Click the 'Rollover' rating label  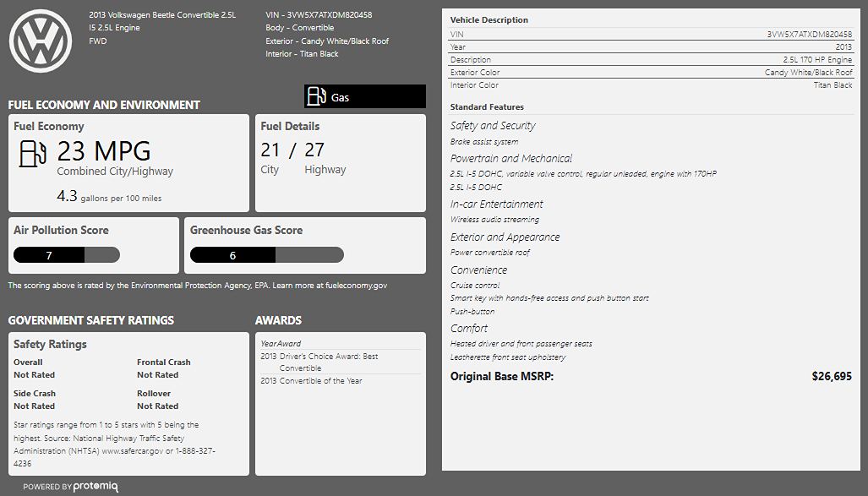pos(154,394)
